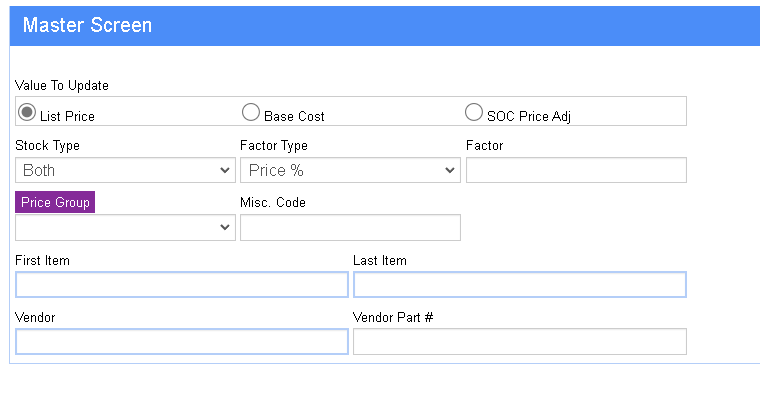This screenshot has width=760, height=409.
Task: Click the Last Item text box
Action: click(520, 284)
